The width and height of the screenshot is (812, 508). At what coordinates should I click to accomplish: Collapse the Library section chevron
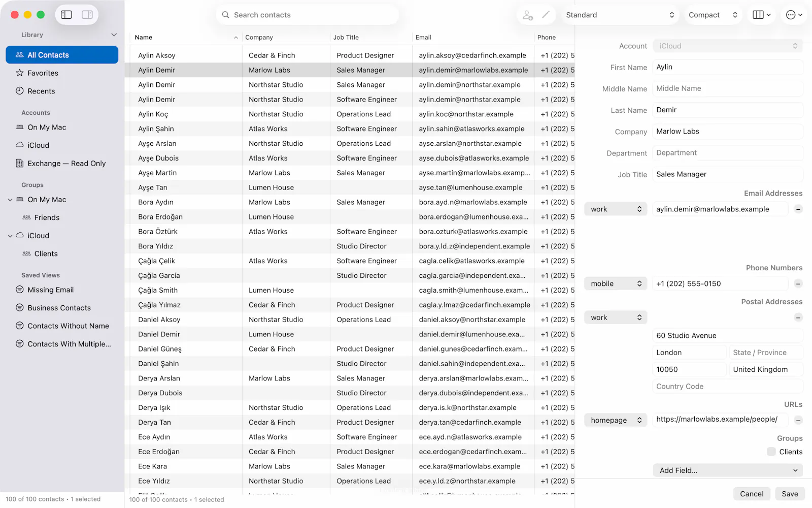coord(114,35)
